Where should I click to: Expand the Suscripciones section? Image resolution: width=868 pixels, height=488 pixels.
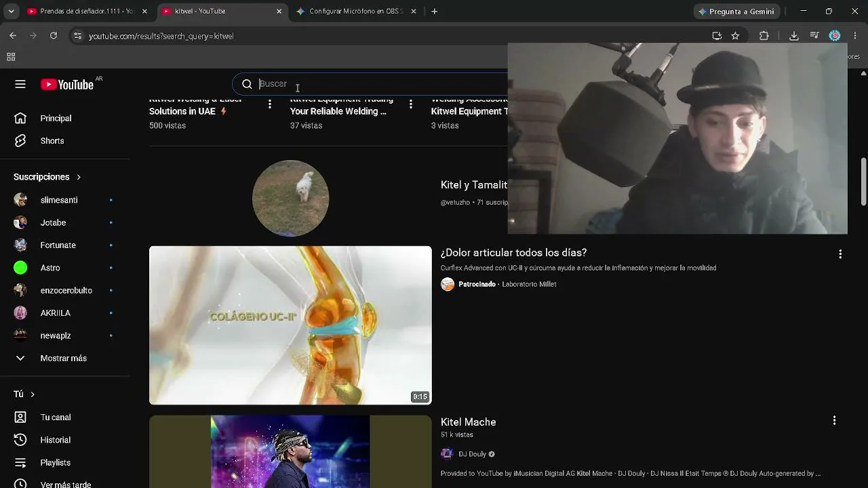pos(47,177)
